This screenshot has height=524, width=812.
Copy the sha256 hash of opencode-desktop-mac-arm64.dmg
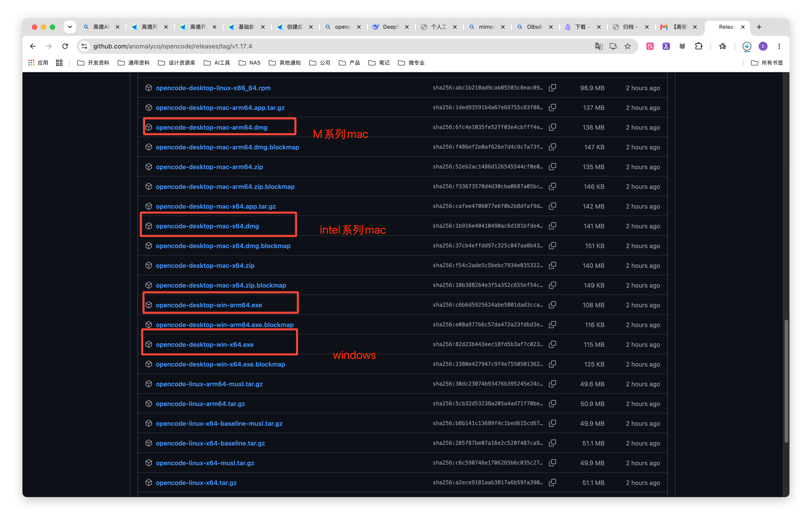552,127
